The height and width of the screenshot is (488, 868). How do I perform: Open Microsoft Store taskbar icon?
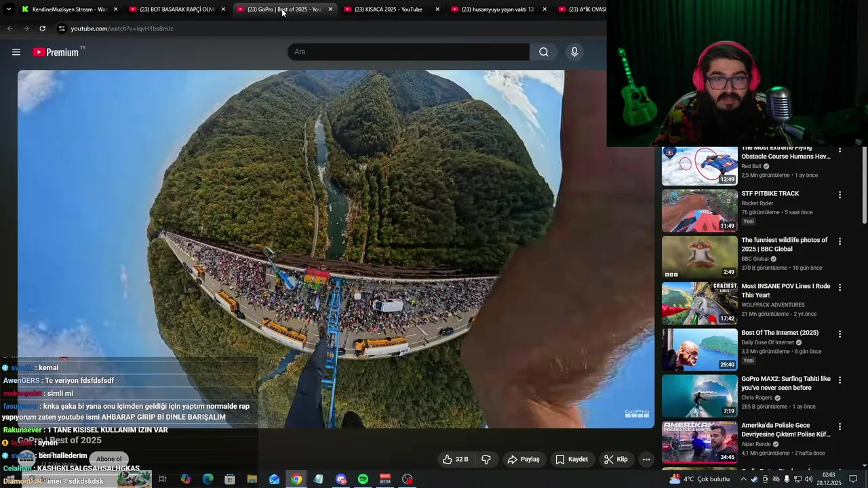pos(230,479)
